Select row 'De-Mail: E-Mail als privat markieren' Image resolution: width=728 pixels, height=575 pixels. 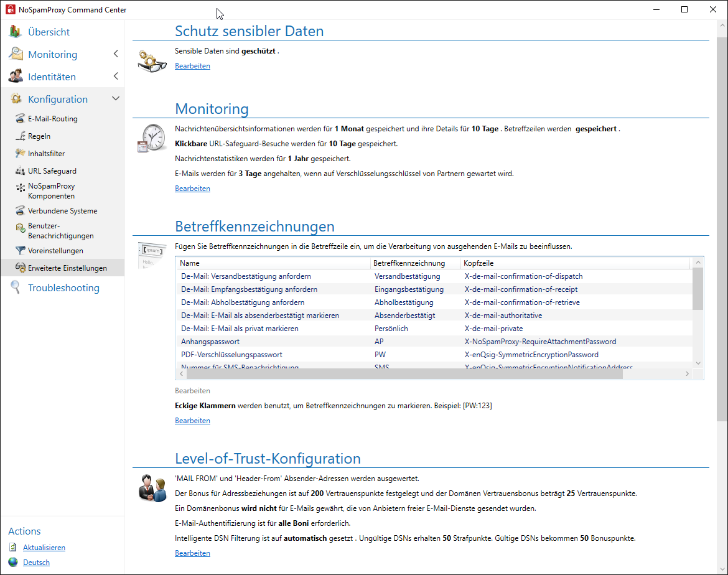(434, 328)
